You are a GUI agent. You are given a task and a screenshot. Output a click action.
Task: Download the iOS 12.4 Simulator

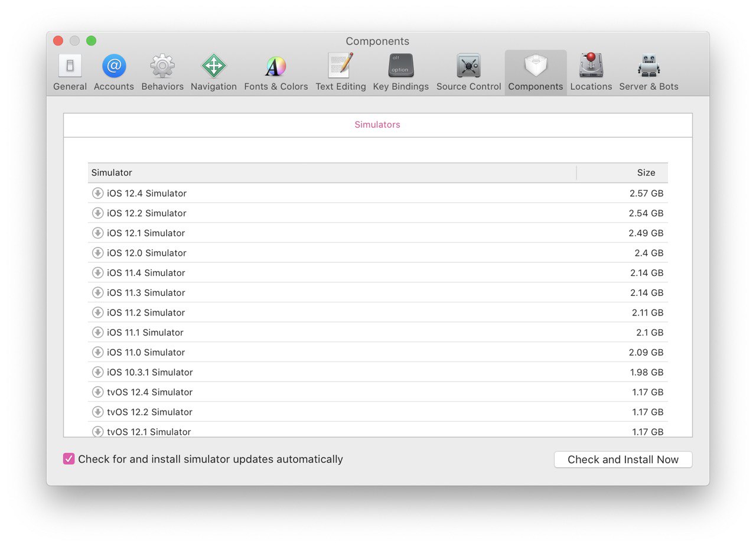click(97, 193)
